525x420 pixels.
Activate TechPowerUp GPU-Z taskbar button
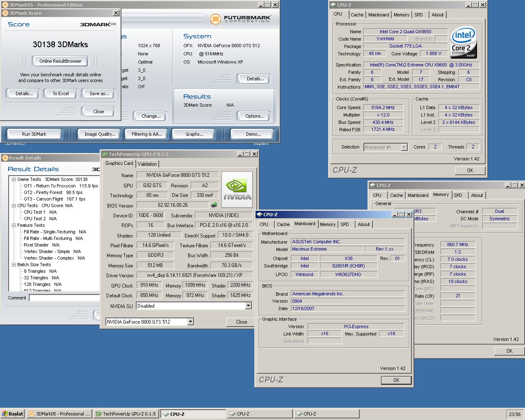126,414
